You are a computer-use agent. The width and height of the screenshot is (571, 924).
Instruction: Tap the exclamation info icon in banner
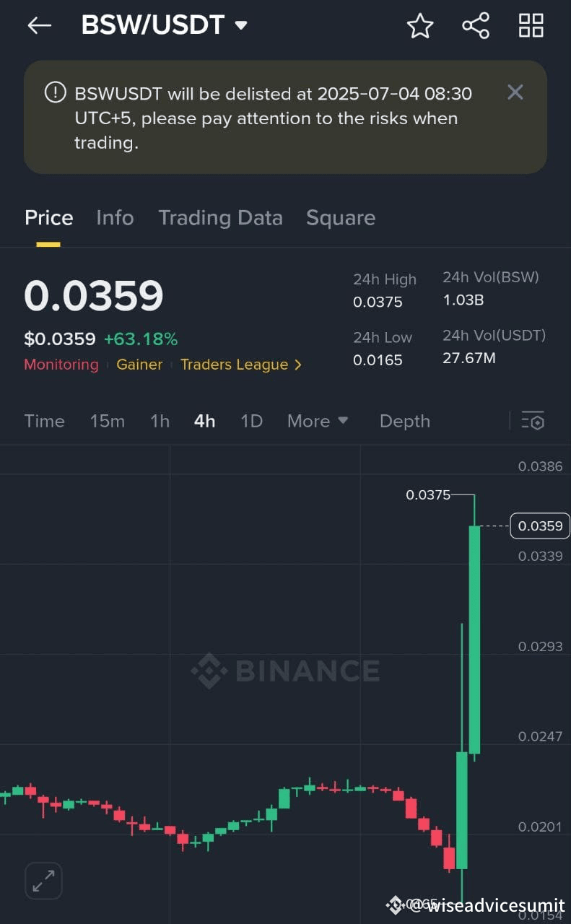[55, 92]
